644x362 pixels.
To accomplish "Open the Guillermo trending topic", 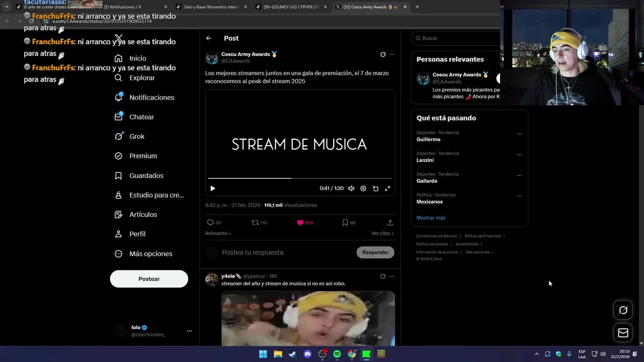I will [428, 139].
